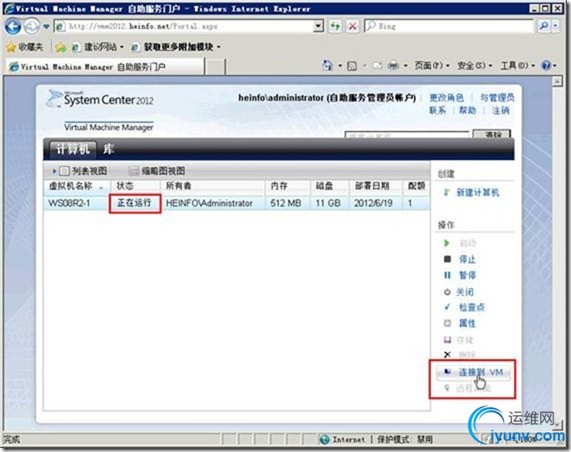The height and width of the screenshot is (452, 571).
Task: Click 暂停 to pause the VM
Action: pyautogui.click(x=467, y=275)
